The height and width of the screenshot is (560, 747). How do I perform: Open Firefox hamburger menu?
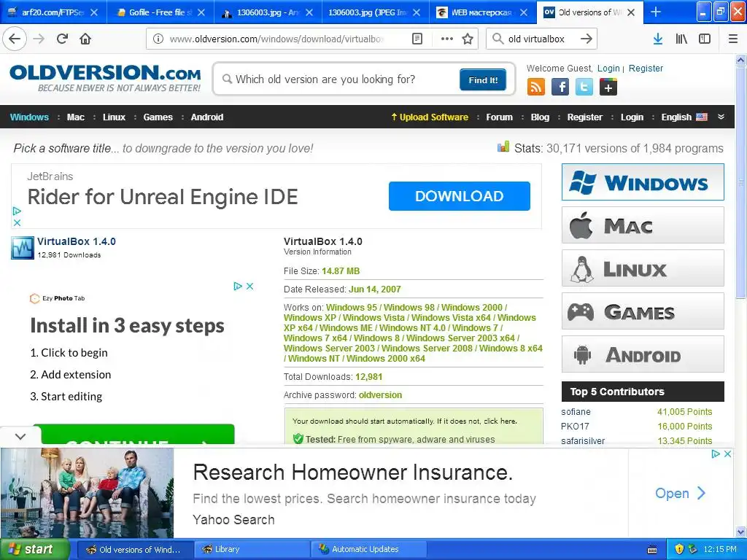click(733, 39)
